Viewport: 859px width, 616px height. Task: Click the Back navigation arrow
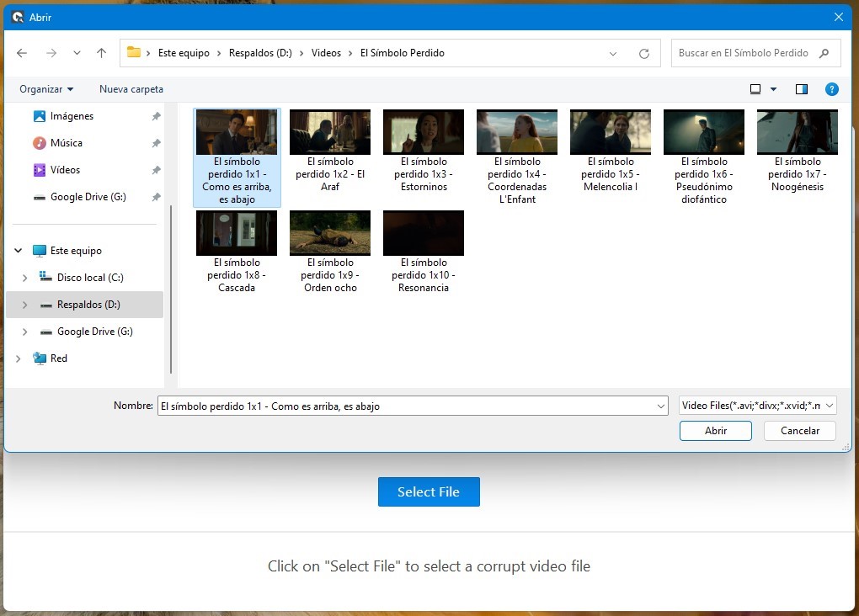22,53
